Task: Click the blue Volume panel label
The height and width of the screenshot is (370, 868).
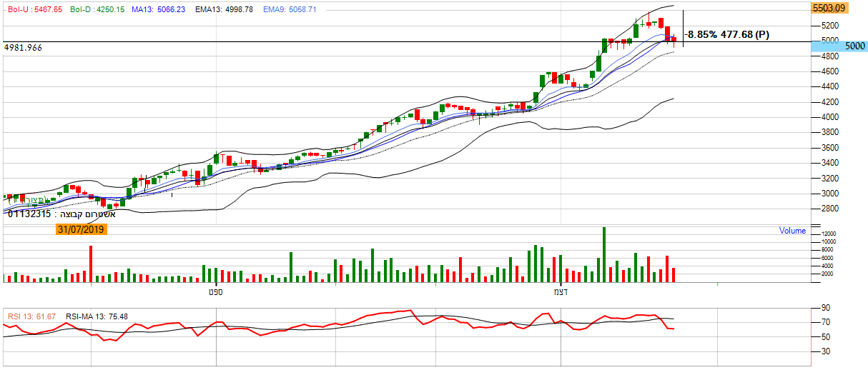Action: point(792,231)
